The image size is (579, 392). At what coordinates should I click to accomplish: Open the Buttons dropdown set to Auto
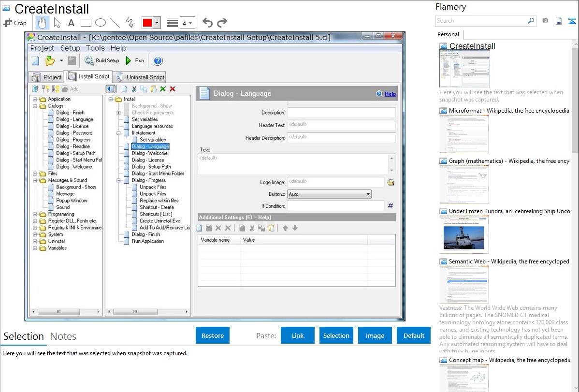330,194
